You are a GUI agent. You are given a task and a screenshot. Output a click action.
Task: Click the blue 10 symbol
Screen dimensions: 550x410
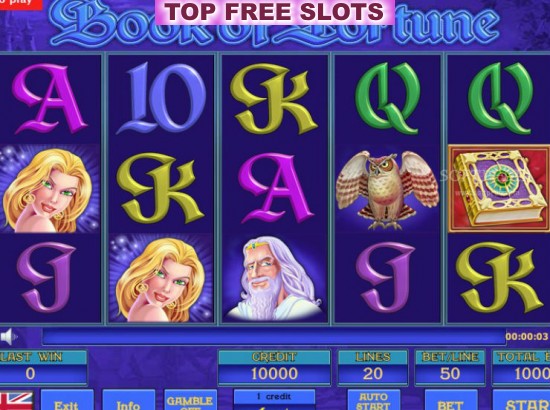(161, 99)
